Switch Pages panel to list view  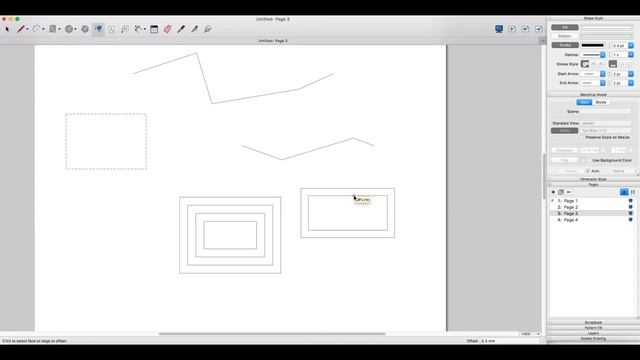(x=624, y=192)
